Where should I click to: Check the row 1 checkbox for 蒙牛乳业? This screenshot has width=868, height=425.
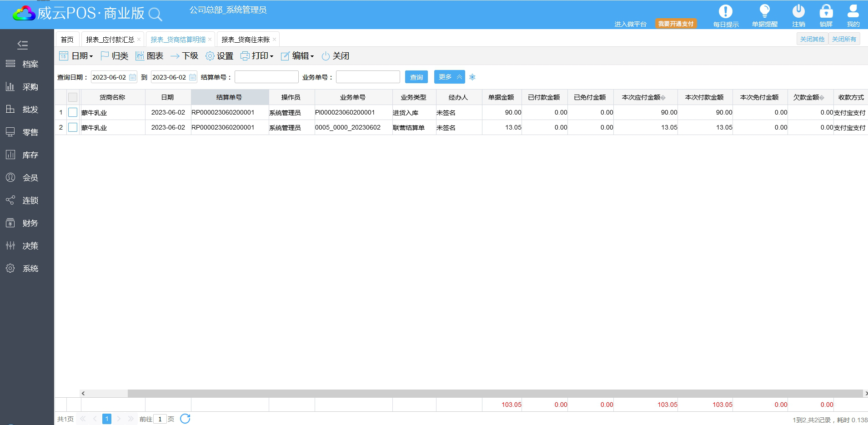[x=73, y=112]
